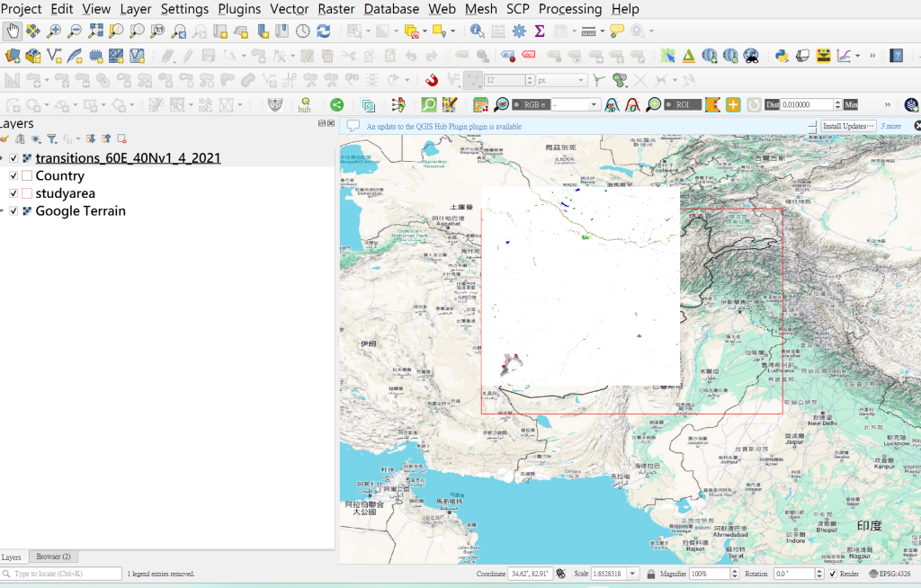921x588 pixels.
Task: Toggle the SCP ROI display radio button
Action: tap(668, 104)
